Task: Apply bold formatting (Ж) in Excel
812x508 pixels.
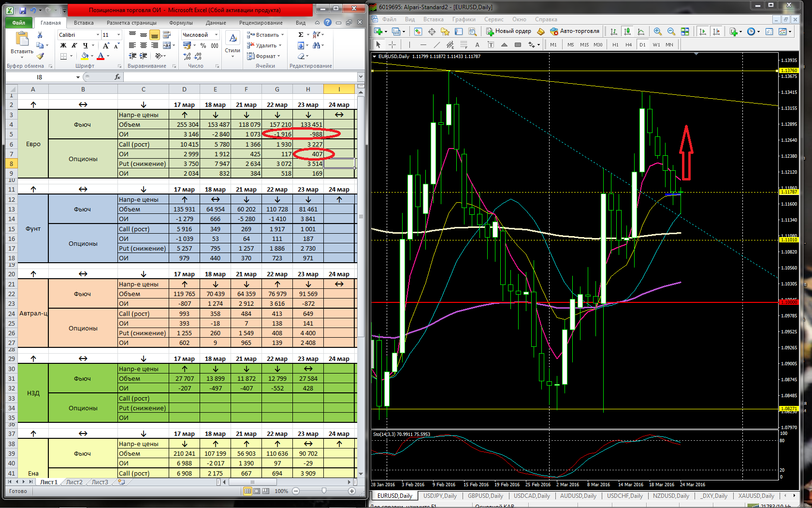Action: click(x=63, y=45)
